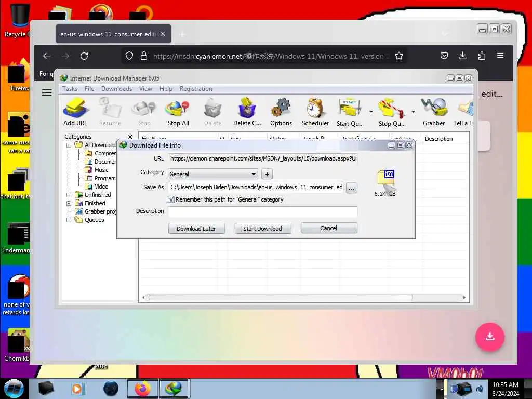Screen dimensions: 532x399
Task: Click the tracking protection shield icon
Action: click(129, 56)
